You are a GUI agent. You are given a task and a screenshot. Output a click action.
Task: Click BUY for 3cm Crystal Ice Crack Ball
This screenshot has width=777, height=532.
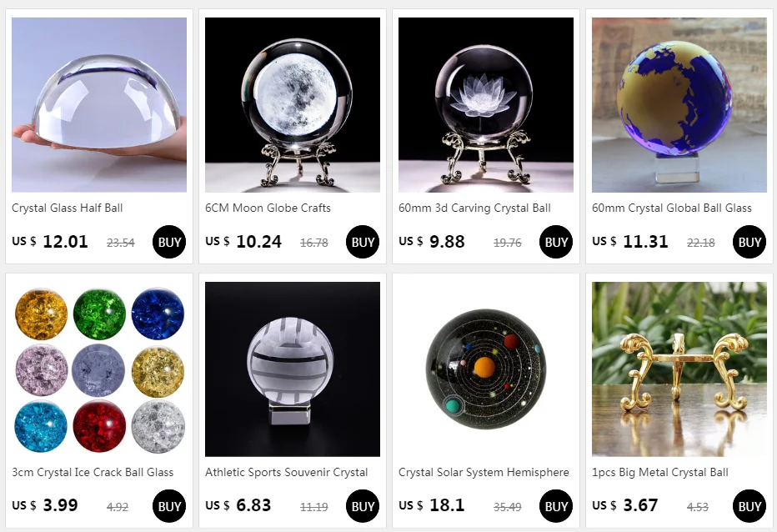tap(169, 506)
